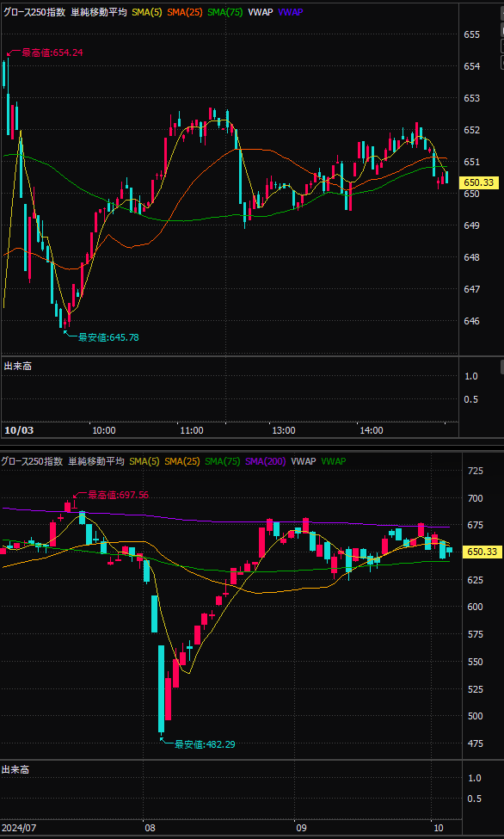Click the 09 month label on the daily chart
This screenshot has width=504, height=839.
tap(300, 828)
